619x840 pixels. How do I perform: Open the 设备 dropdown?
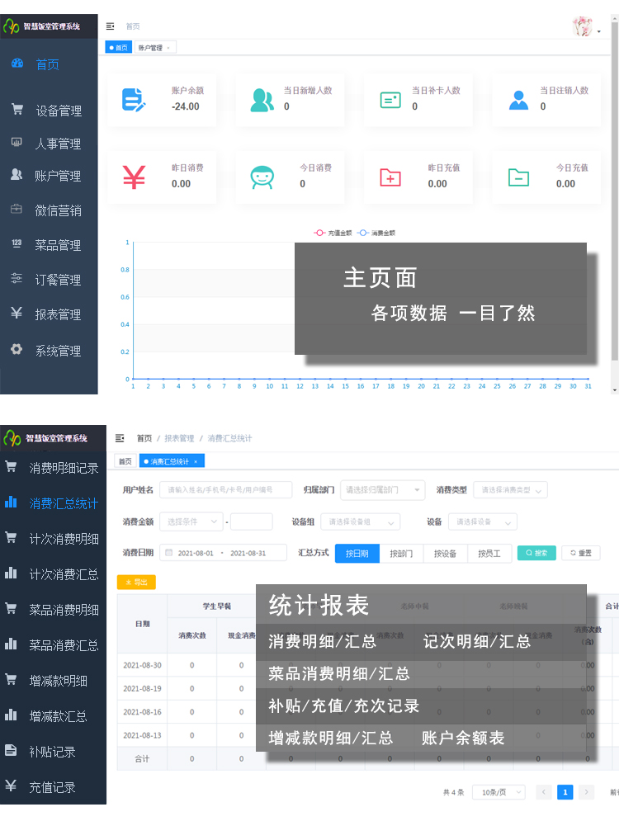[484, 521]
